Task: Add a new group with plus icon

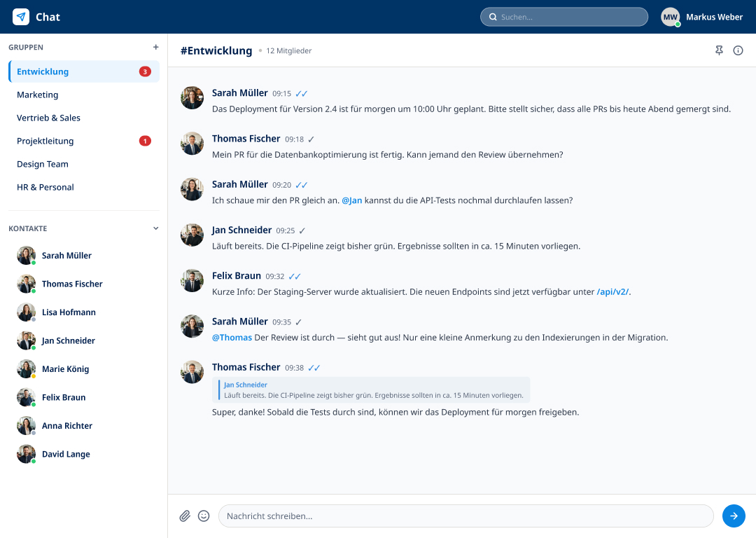Action: pyautogui.click(x=155, y=48)
